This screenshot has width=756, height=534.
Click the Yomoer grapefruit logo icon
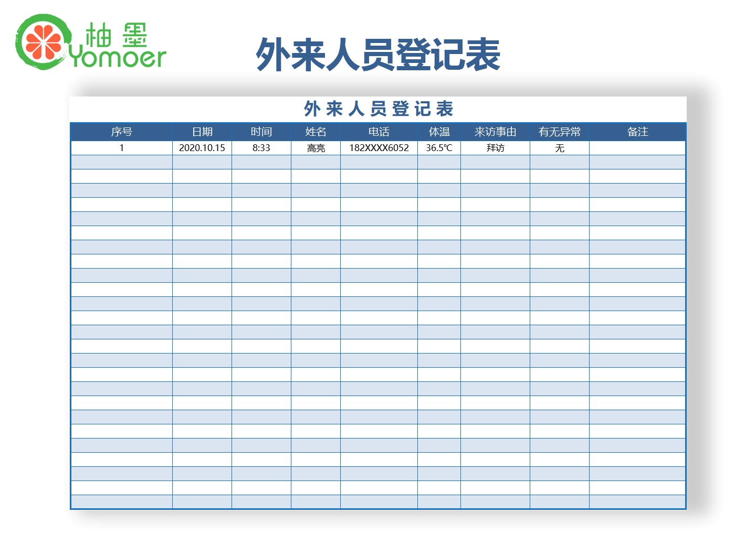(x=43, y=42)
